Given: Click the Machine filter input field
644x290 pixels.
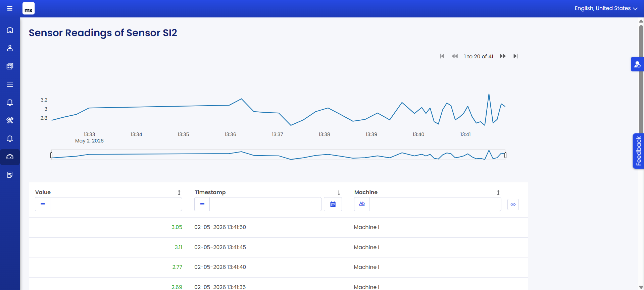Looking at the screenshot, I should coord(435,204).
